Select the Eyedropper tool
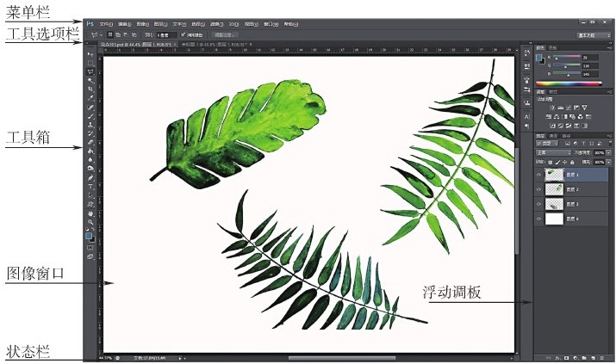This screenshot has width=616, height=364. (x=90, y=98)
